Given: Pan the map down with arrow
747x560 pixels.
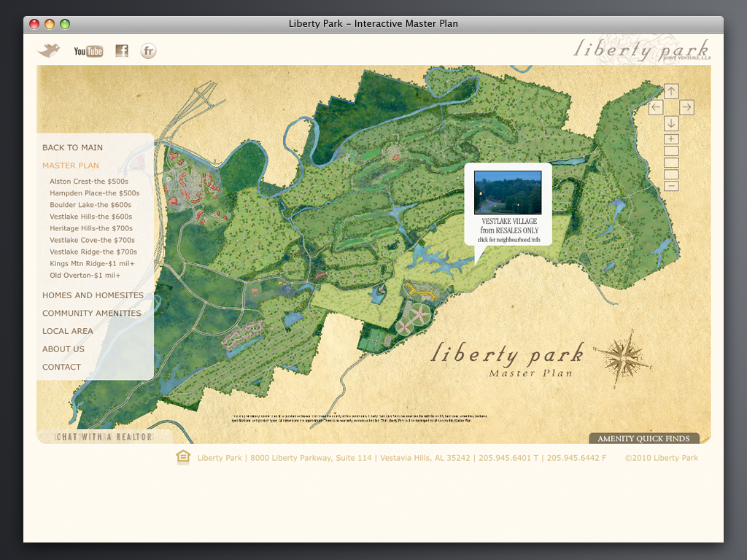Looking at the screenshot, I should [x=671, y=123].
